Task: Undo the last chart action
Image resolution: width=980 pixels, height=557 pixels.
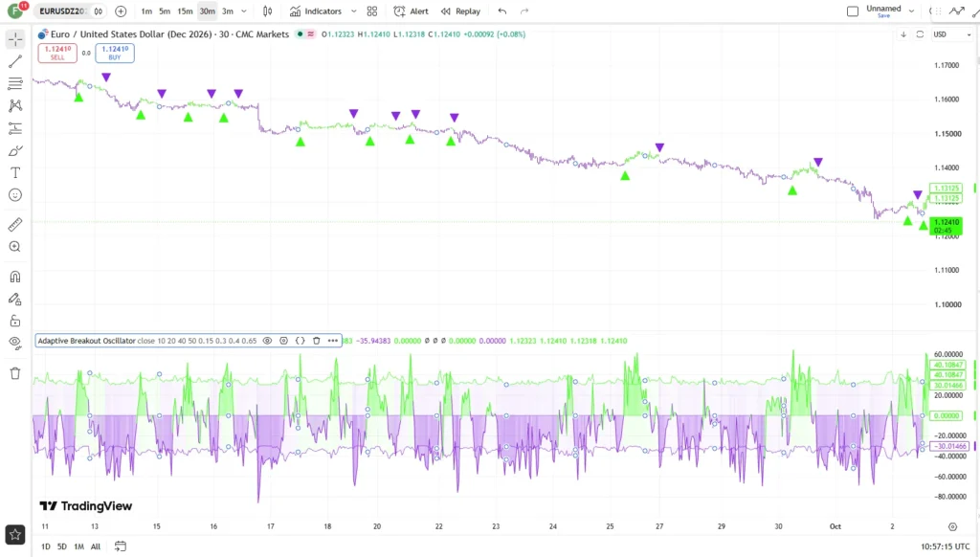Action: 502,11
